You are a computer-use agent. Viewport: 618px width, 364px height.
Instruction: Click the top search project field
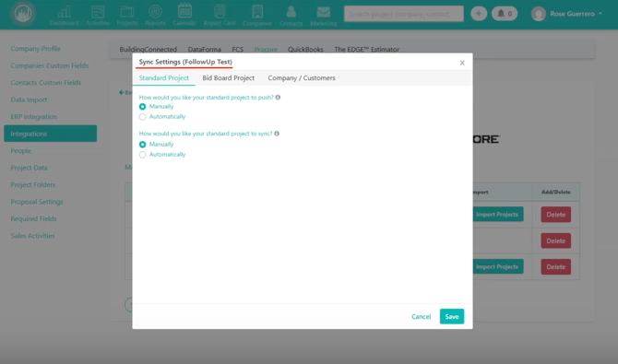click(x=404, y=14)
